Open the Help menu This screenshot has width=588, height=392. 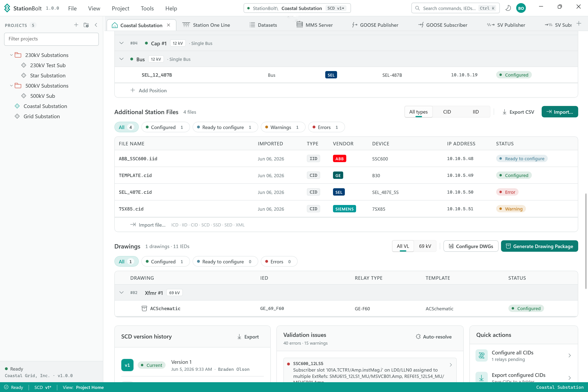point(171,8)
